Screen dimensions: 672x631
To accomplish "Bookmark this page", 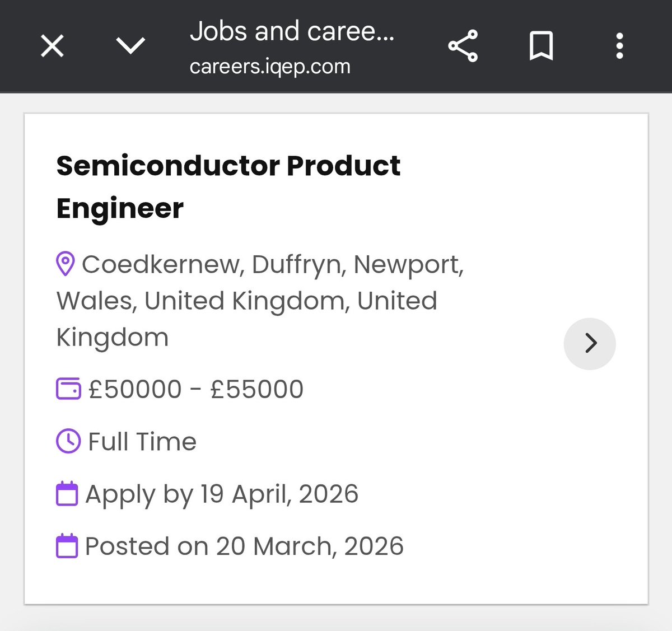I will tap(541, 46).
